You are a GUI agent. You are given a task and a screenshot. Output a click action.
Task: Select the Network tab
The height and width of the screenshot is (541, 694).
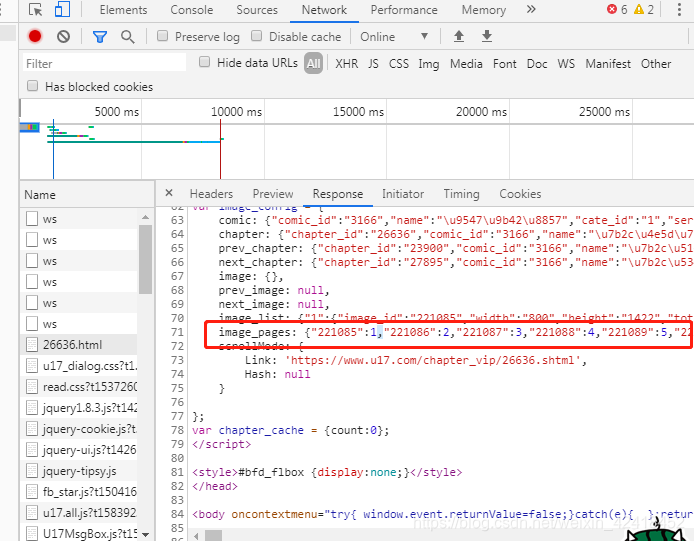point(324,10)
